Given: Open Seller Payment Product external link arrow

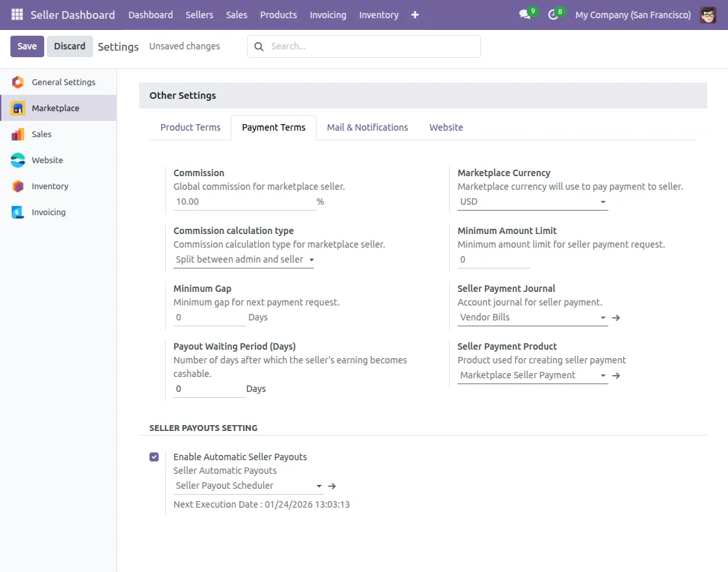Looking at the screenshot, I should pos(616,376).
